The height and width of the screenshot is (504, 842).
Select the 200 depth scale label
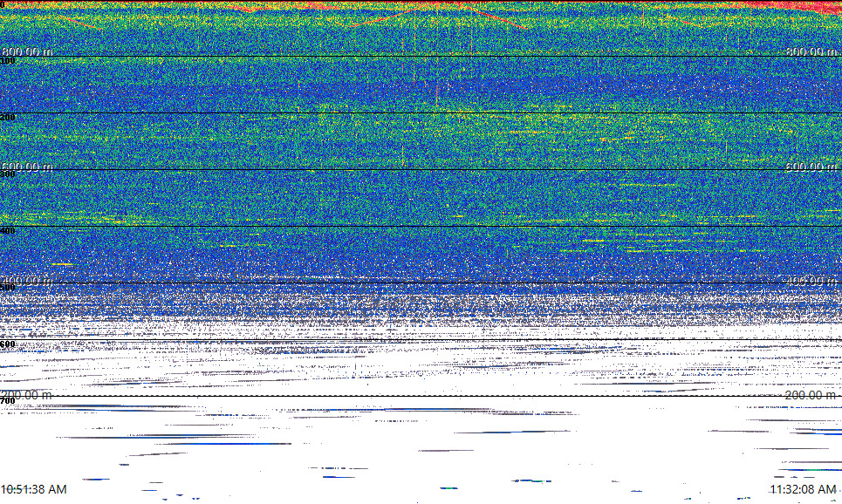[x=8, y=118]
